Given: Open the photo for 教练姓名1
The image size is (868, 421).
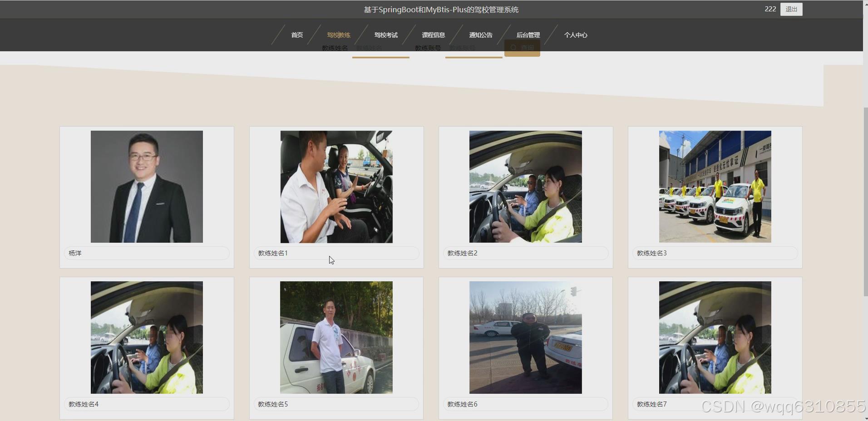Looking at the screenshot, I should pos(336,186).
